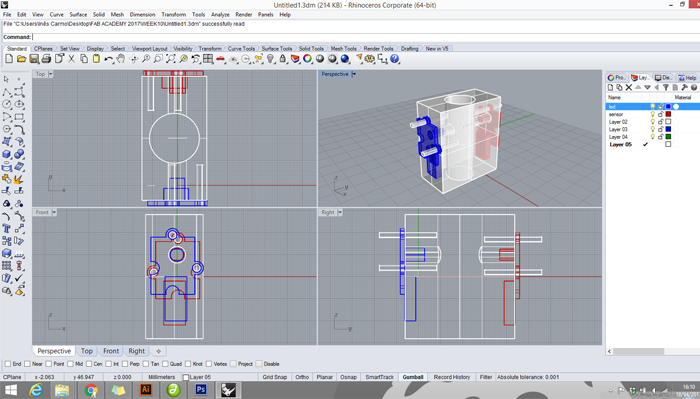Screen dimensions: 700x399
Task: Expand the Perspective viewport dropdown arrow
Action: 354,74
